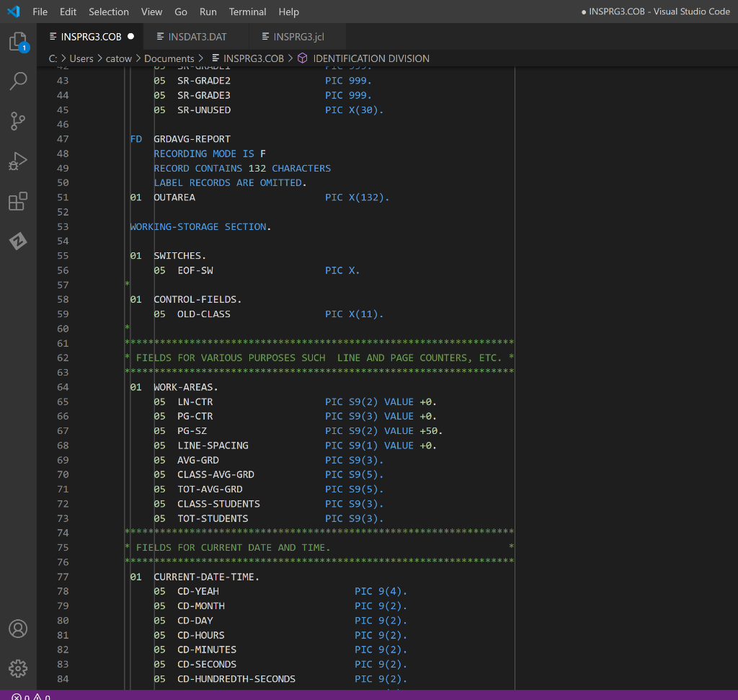This screenshot has height=700, width=738.
Task: Open the Extensions view
Action: click(x=18, y=201)
